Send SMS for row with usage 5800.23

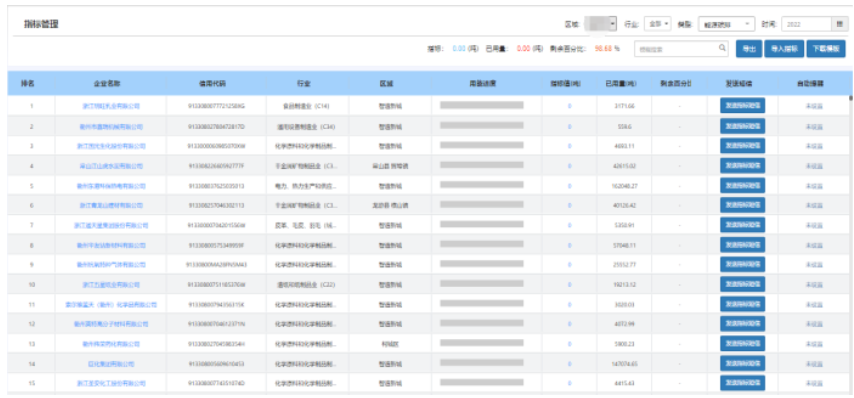(742, 344)
